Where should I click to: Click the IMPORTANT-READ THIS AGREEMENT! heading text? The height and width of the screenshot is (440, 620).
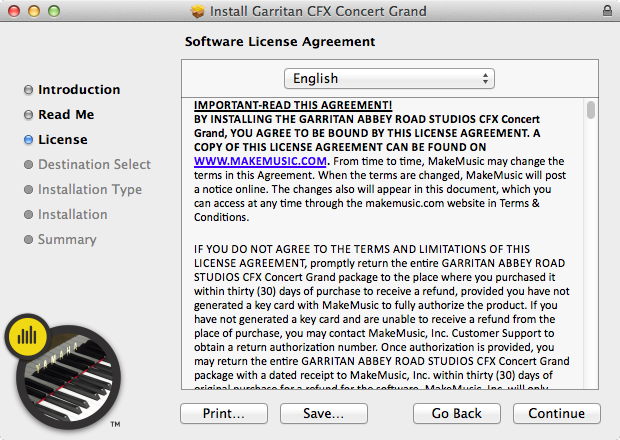pyautogui.click(x=293, y=105)
